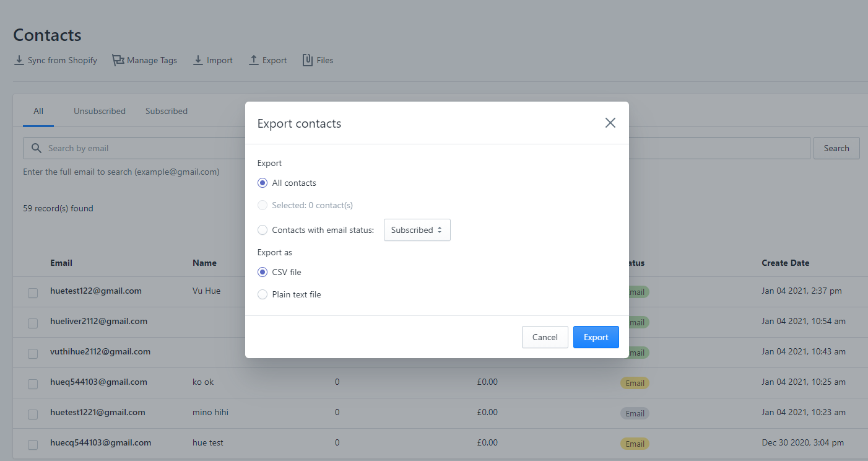
Task: Switch to the Subscribed tab
Action: 167,112
